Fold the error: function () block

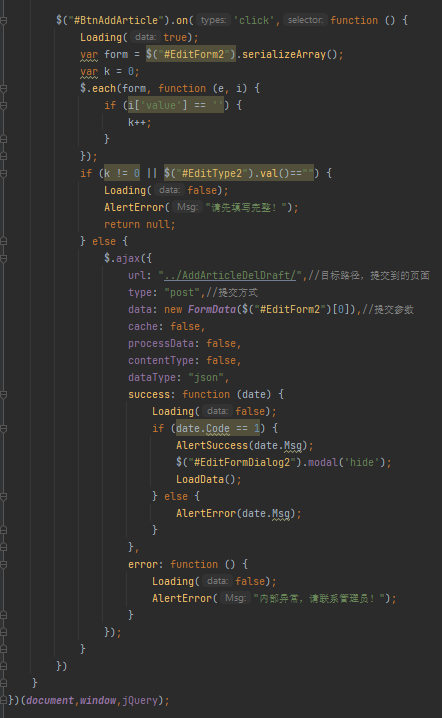point(4,565)
